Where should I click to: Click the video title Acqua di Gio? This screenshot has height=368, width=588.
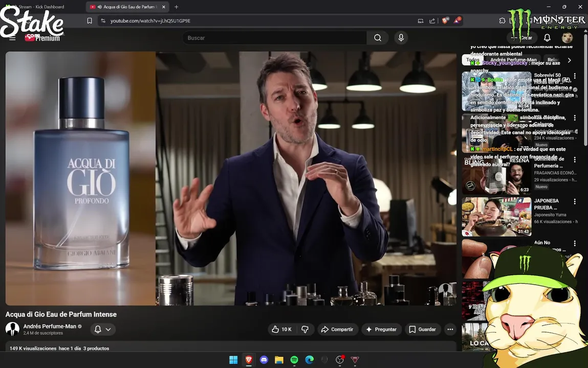pyautogui.click(x=61, y=314)
